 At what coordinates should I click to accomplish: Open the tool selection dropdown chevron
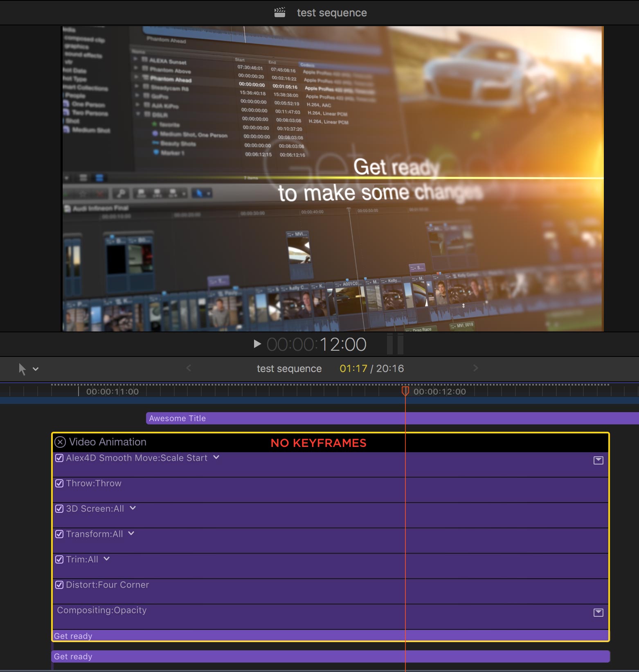click(36, 369)
